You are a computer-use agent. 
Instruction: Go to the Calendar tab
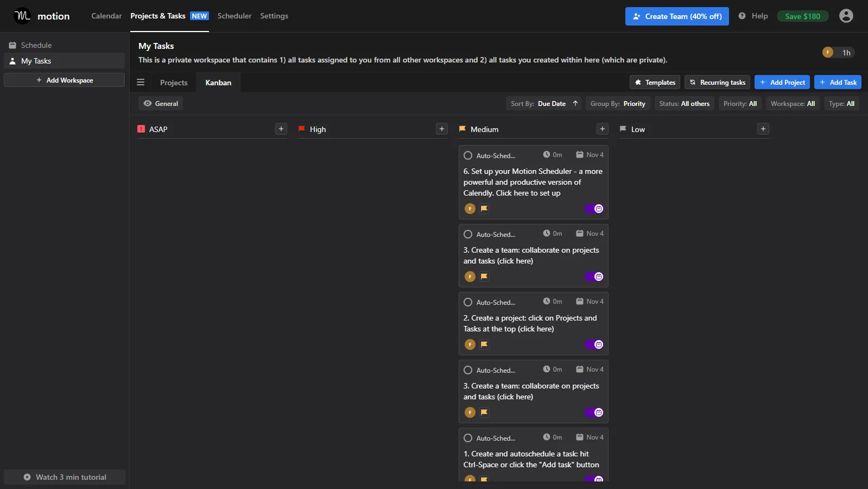click(x=106, y=16)
